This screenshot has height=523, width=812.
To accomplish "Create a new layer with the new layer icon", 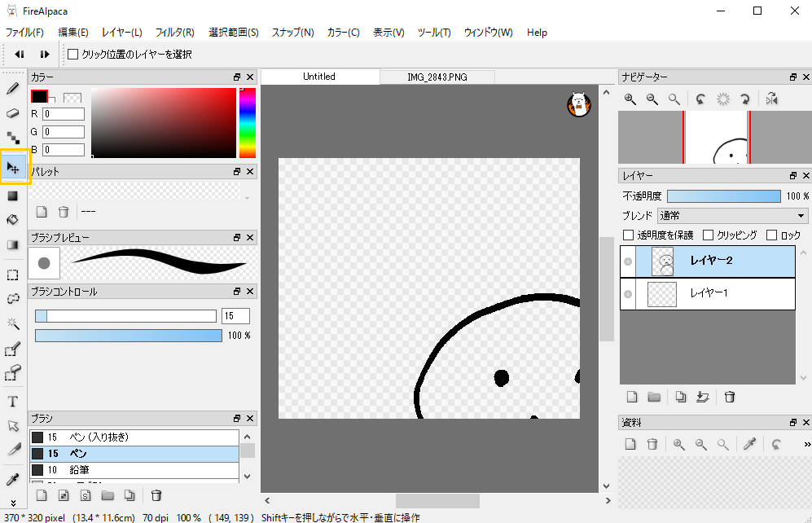I will tap(631, 397).
